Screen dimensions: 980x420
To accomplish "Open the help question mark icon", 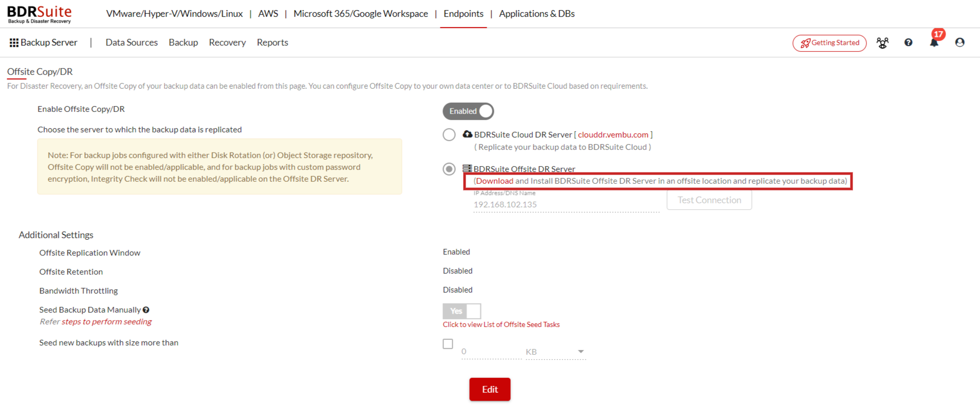I will pos(908,43).
